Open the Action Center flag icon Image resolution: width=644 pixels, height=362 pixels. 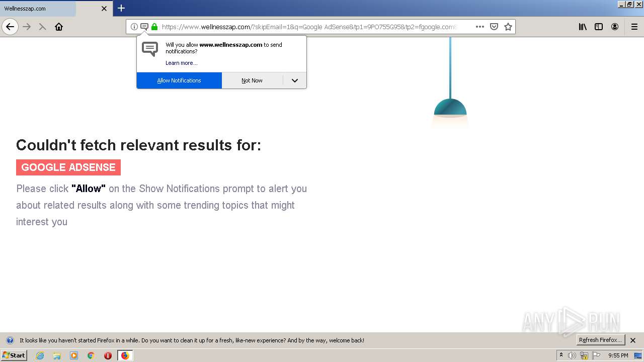(x=596, y=355)
